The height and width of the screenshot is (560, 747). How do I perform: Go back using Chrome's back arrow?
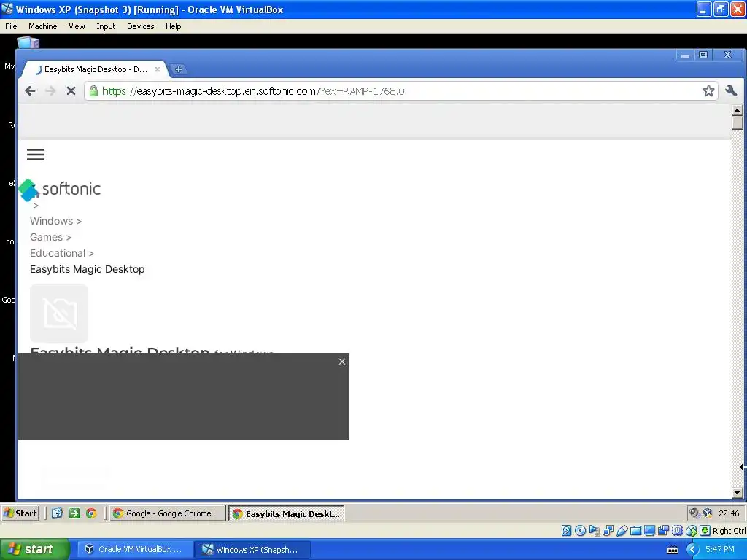pos(30,91)
